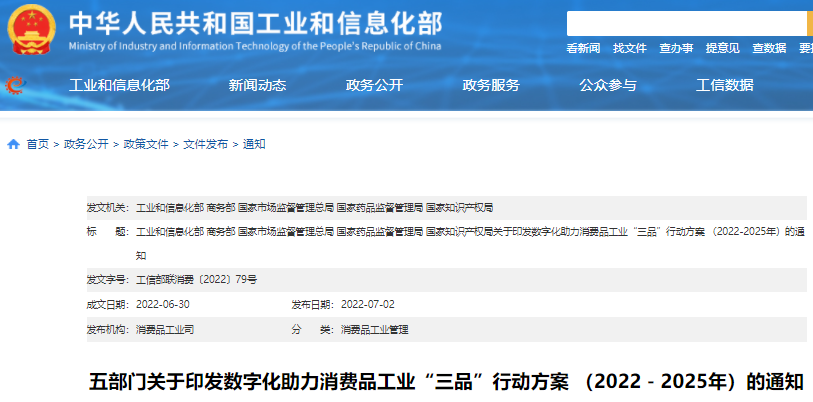Screen dimensions: 813x402
Task: Click 政策文件 breadcrumb link
Action: 146,144
